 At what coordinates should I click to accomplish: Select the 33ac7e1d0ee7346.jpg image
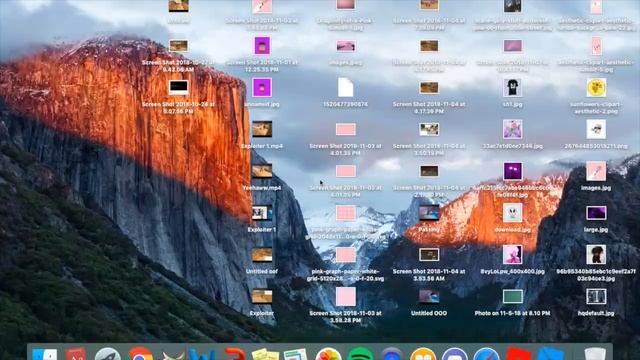[x=512, y=129]
